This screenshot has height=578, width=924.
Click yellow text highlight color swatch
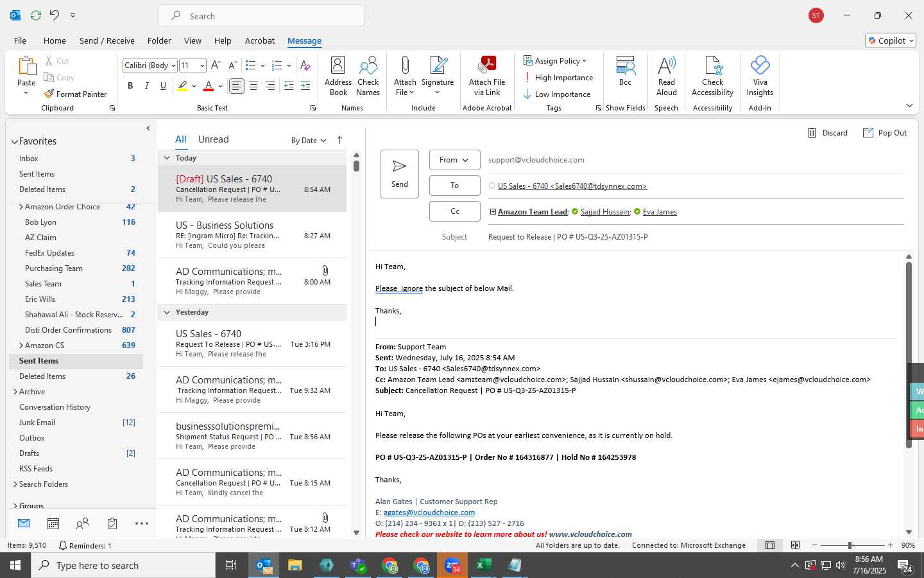click(x=183, y=85)
